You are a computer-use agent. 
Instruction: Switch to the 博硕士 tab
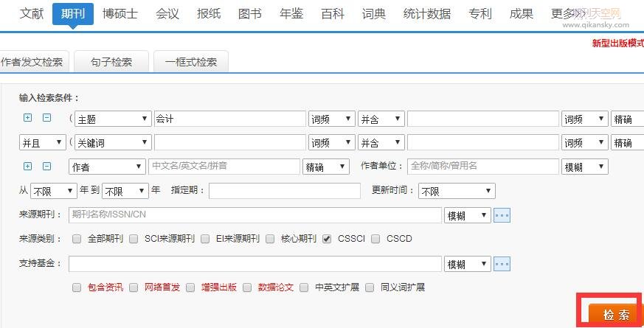coord(120,13)
